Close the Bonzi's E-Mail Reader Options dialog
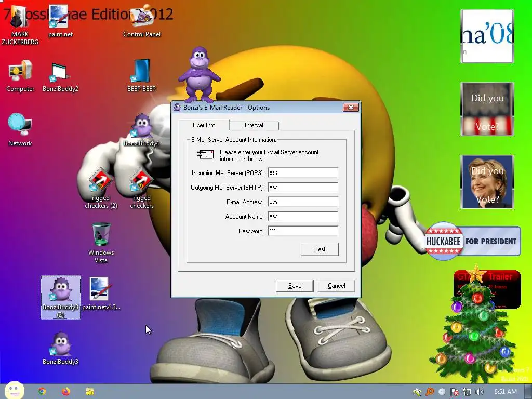This screenshot has width=532, height=399. 351,107
